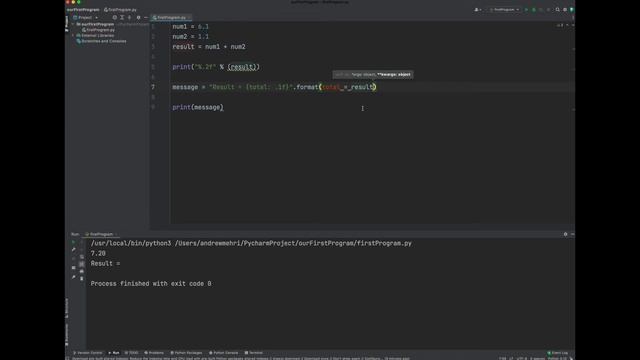Place cursor on line 1 'num1 = 6.1'
Screen dimensions: 640x360
tap(190, 27)
